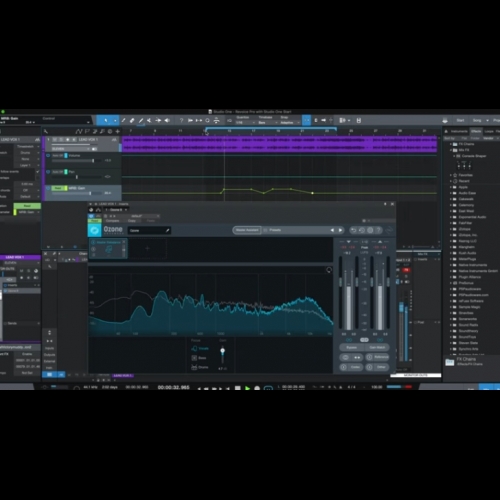
Task: Adjust Volume automation lane slider
Action: point(93,161)
